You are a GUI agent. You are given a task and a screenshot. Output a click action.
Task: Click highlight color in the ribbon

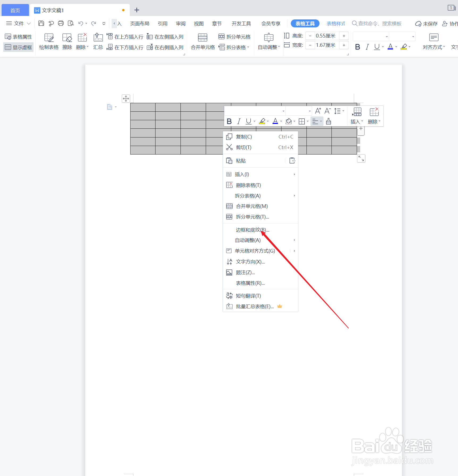coord(404,47)
